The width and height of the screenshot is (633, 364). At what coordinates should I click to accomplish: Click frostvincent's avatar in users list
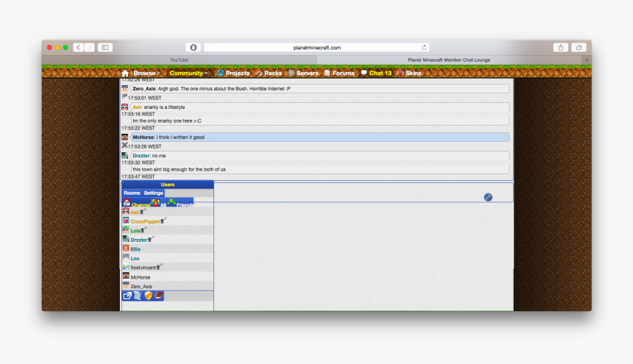(126, 267)
